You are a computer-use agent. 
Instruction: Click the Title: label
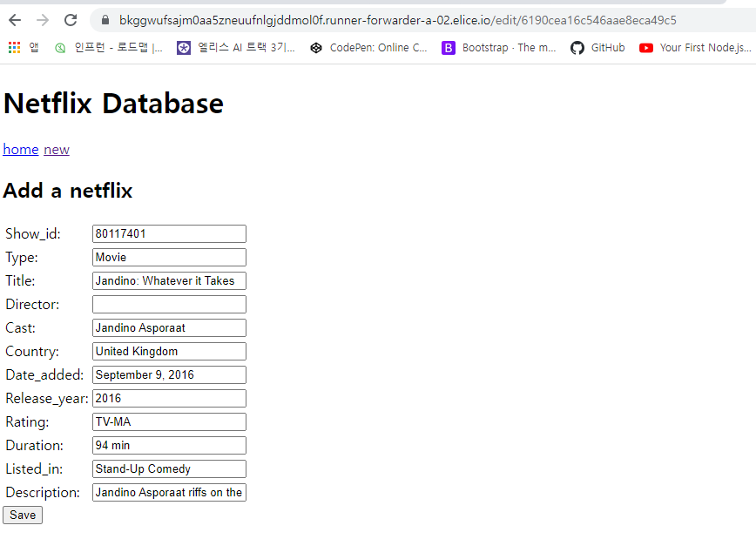coord(20,280)
